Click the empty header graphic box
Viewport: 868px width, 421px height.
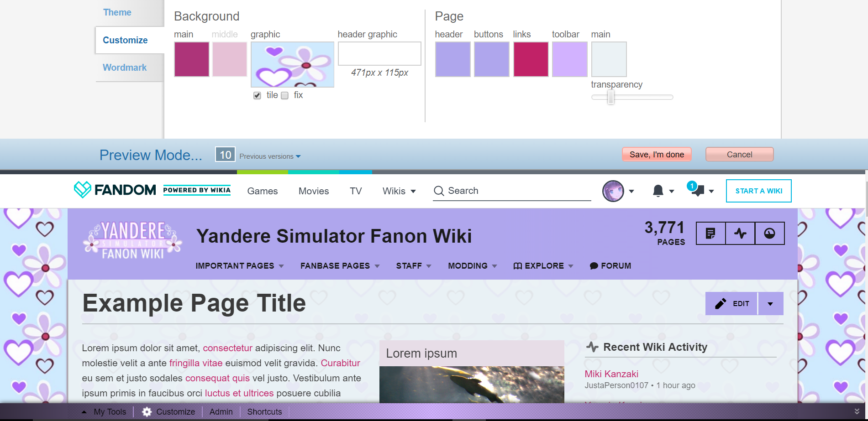tap(379, 54)
